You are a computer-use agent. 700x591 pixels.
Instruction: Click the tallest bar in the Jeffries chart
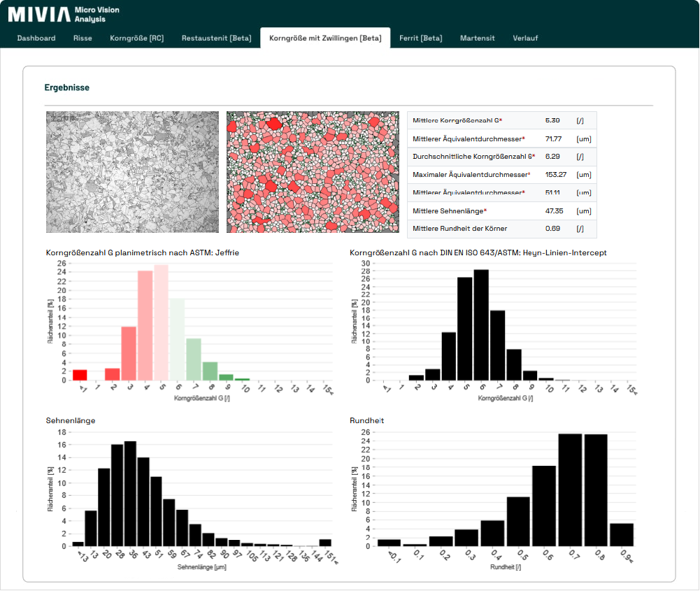pyautogui.click(x=162, y=323)
